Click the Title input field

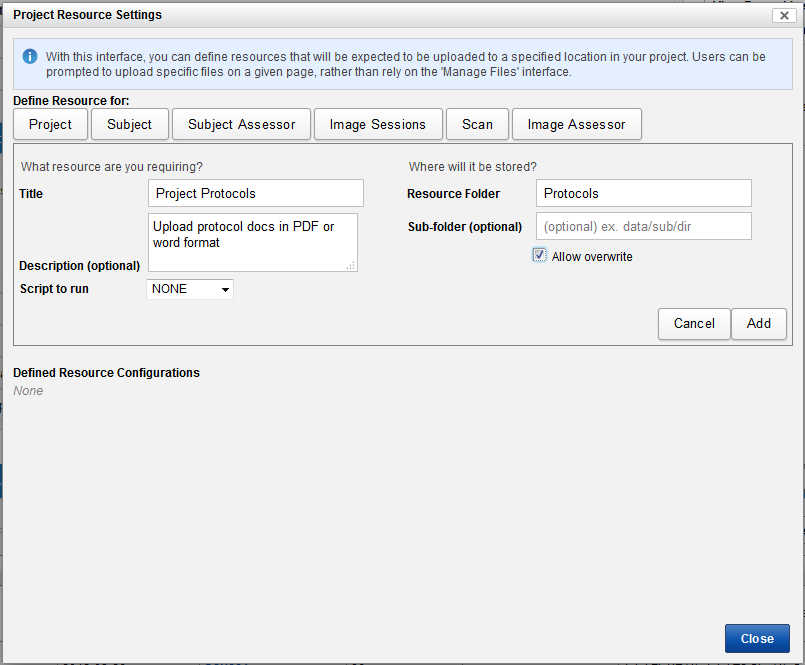point(256,193)
